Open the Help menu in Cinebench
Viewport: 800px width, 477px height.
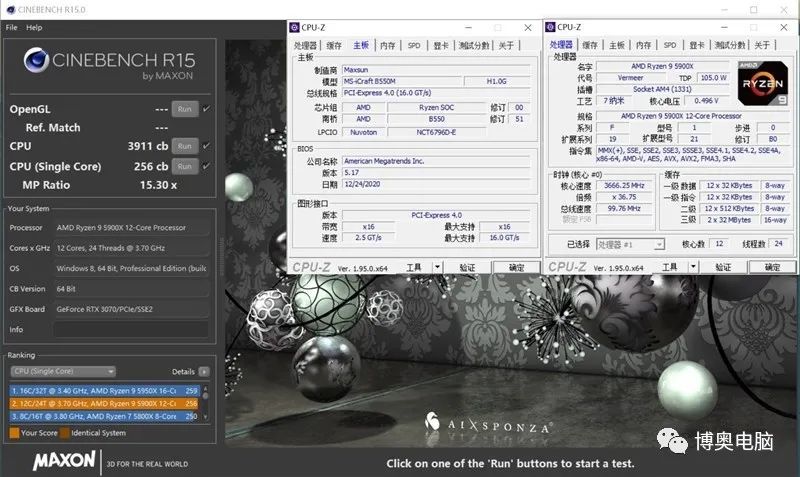pyautogui.click(x=34, y=28)
